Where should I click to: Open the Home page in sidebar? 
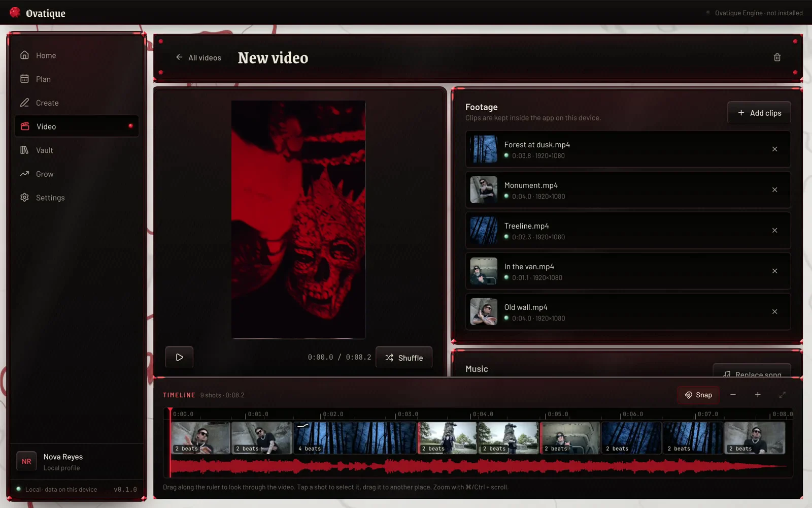[x=77, y=55]
